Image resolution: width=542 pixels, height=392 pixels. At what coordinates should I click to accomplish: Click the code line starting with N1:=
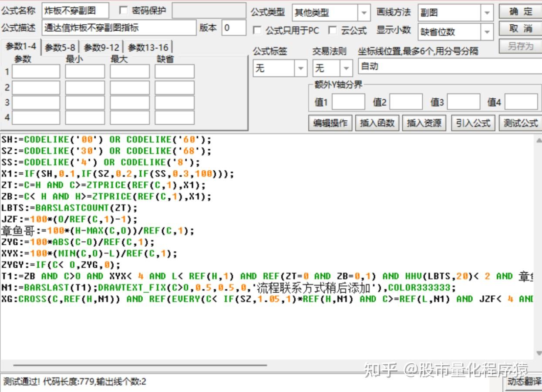pyautogui.click(x=229, y=287)
